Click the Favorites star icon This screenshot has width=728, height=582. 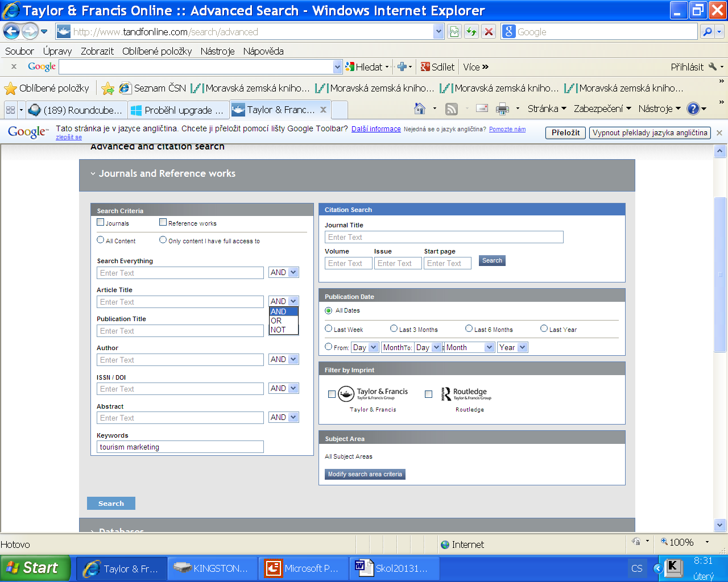(x=10, y=88)
